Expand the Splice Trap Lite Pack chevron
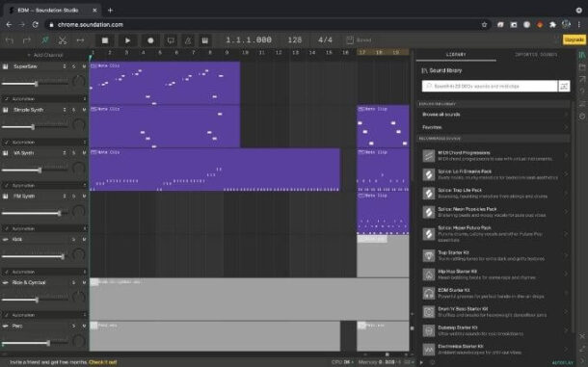Image resolution: width=588 pixels, height=367 pixels. pos(566,193)
